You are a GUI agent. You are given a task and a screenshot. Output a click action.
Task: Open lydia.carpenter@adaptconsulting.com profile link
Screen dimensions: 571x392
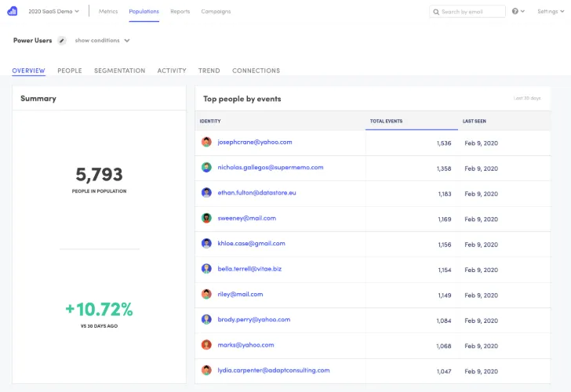point(273,370)
